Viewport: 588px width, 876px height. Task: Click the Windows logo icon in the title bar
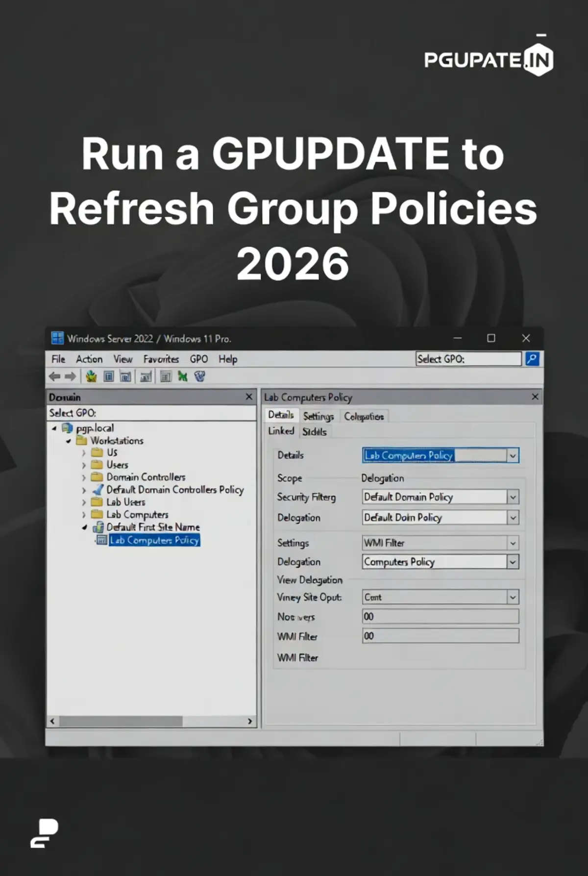[x=58, y=338]
